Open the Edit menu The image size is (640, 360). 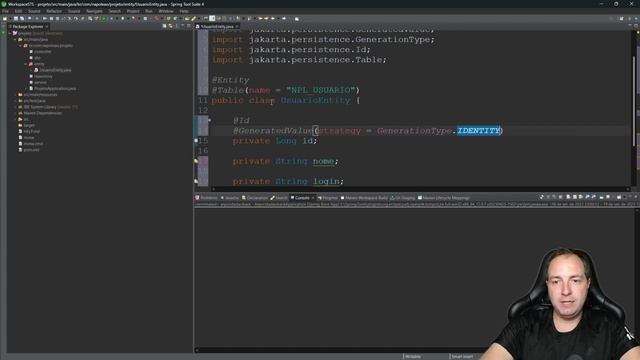(18, 11)
